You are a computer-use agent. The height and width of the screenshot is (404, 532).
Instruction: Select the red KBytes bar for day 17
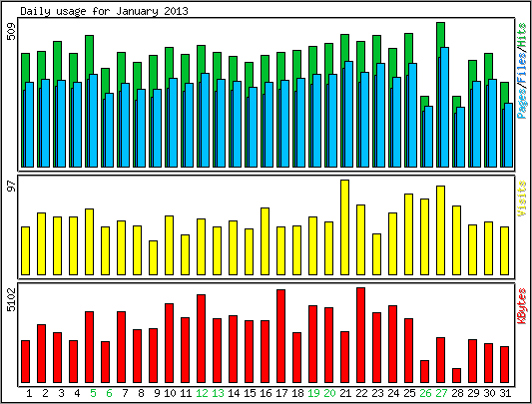point(280,336)
